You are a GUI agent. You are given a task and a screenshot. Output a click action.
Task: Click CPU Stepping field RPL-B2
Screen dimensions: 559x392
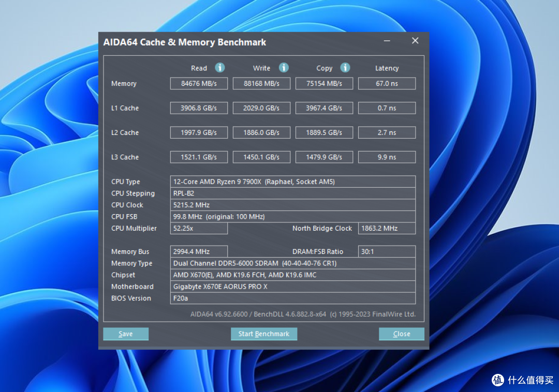point(292,193)
